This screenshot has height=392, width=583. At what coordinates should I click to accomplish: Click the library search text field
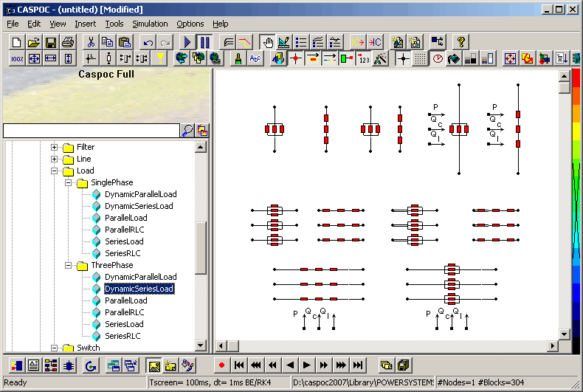(91, 131)
